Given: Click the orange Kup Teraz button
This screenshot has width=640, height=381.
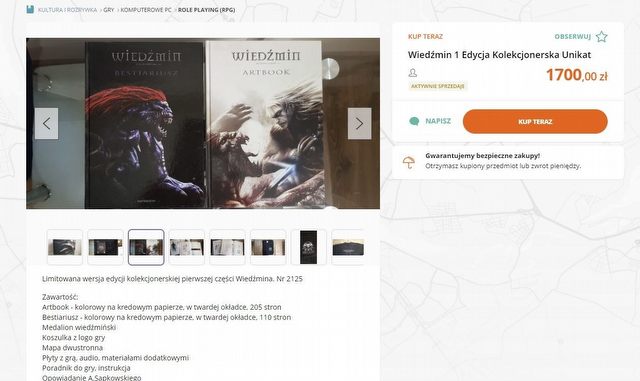Looking at the screenshot, I should pyautogui.click(x=535, y=121).
